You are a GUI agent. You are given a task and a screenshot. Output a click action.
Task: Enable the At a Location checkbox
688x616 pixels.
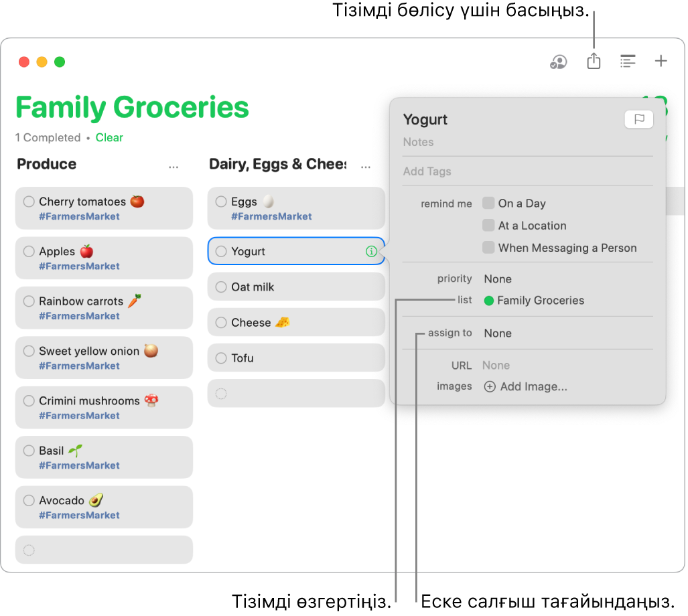[x=488, y=226]
